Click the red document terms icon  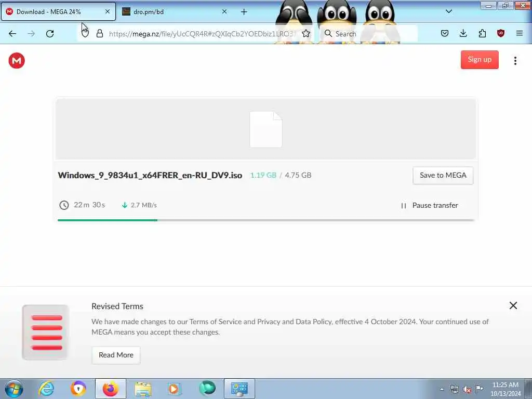(x=46, y=332)
